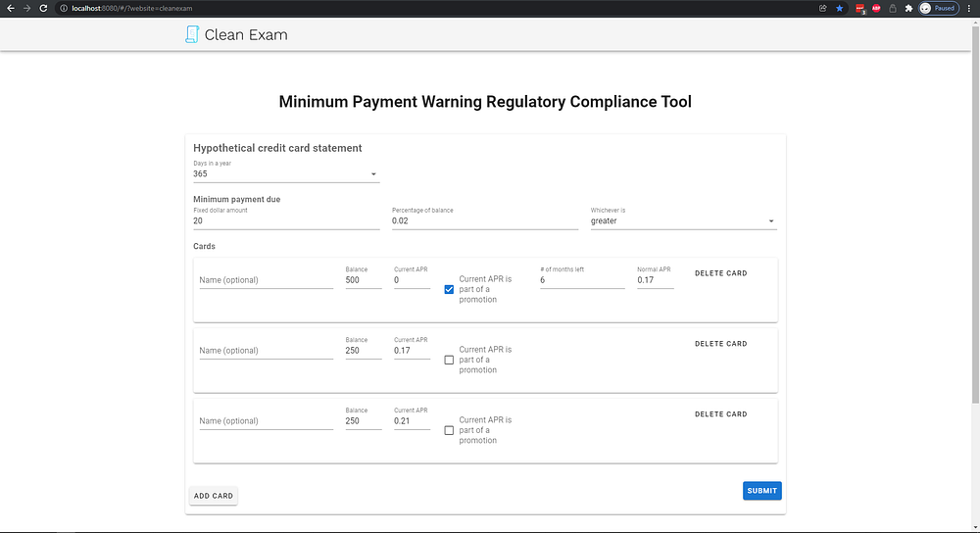This screenshot has width=980, height=533.
Task: Open the extensions puzzle menu
Action: pyautogui.click(x=908, y=8)
